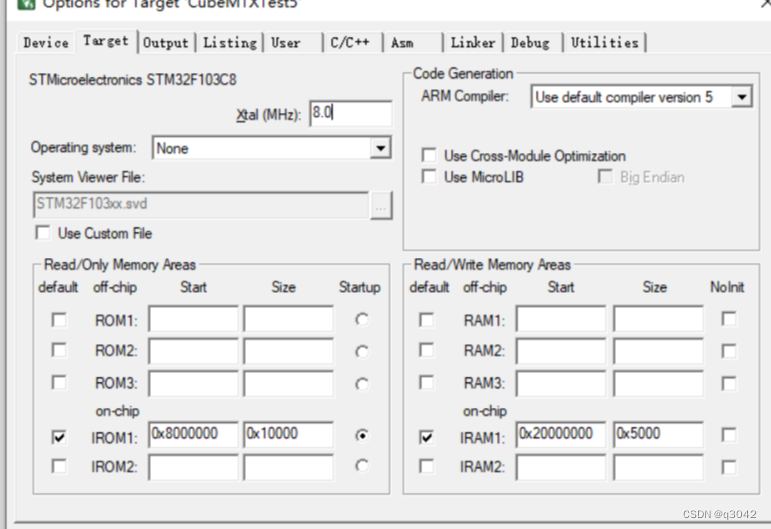Uncheck the IRAM1 default checkbox
This screenshot has width=771, height=529.
click(x=426, y=437)
